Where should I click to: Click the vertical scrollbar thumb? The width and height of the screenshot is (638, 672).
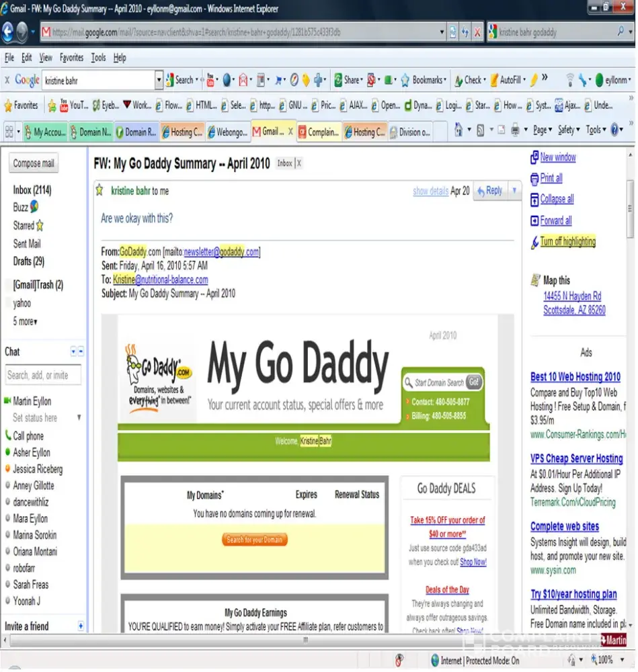point(630,209)
